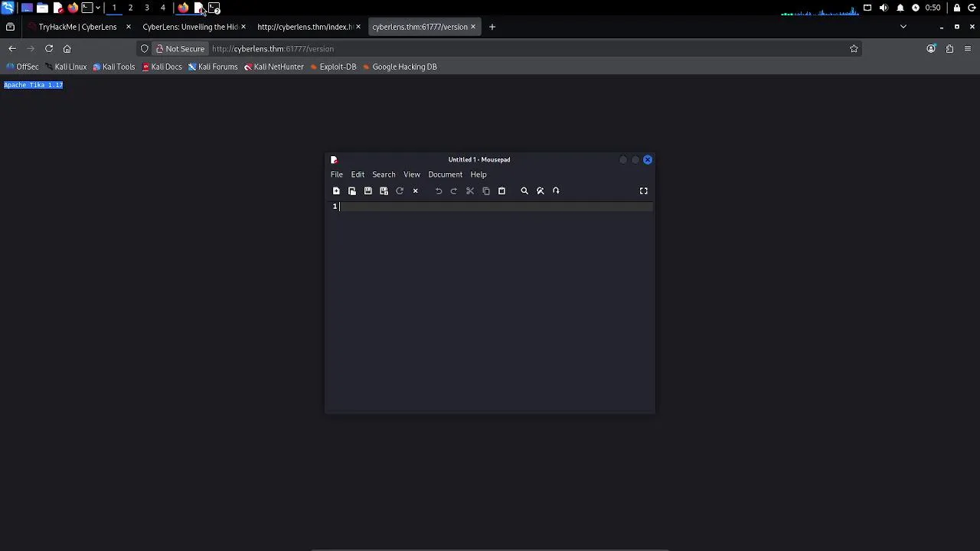The image size is (980, 551).
Task: Expand the list all tabs dropdown
Action: 903,27
